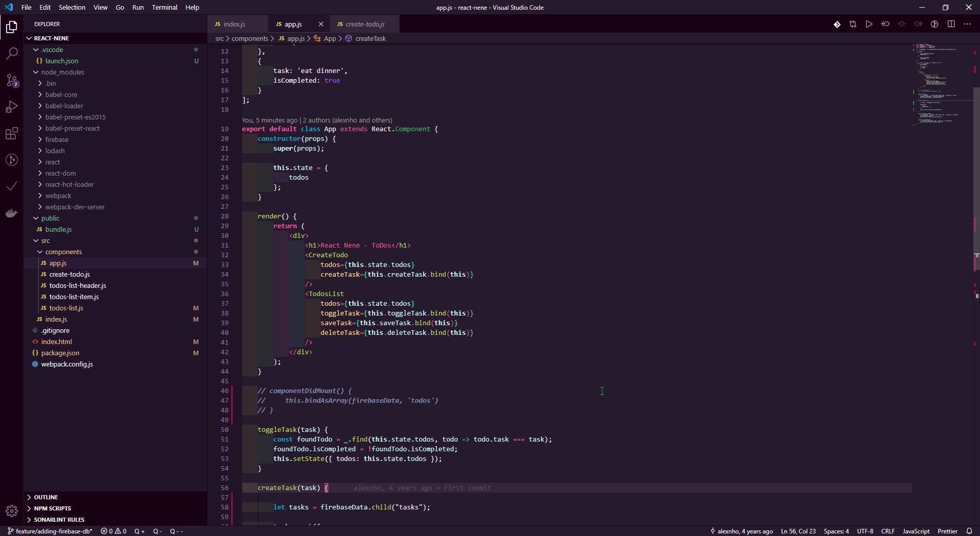Open the Terminal menu
The image size is (980, 536).
164,7
